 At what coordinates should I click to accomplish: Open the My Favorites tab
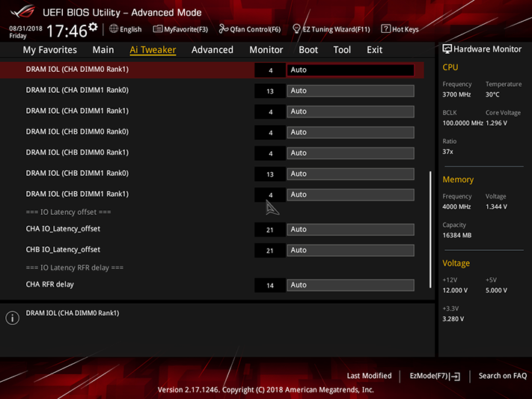pyautogui.click(x=50, y=50)
